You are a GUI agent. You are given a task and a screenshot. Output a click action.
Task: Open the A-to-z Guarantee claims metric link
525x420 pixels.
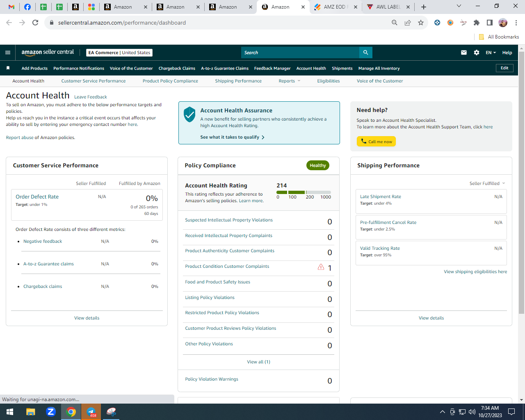pos(48,264)
